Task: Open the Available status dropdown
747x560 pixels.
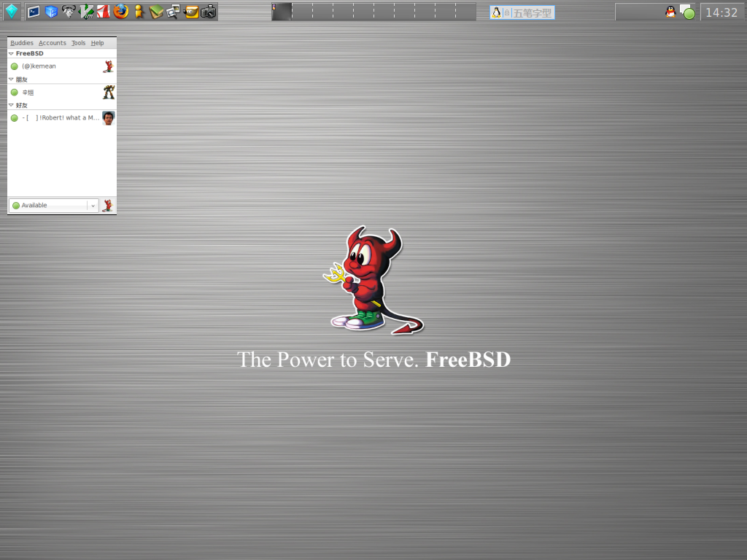Action: [54, 205]
